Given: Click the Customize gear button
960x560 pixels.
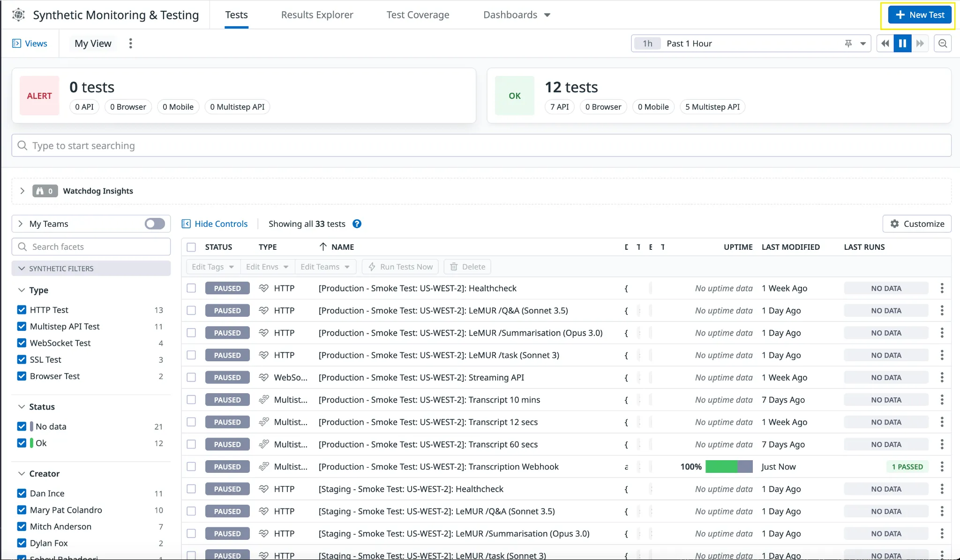Looking at the screenshot, I should click(x=917, y=224).
